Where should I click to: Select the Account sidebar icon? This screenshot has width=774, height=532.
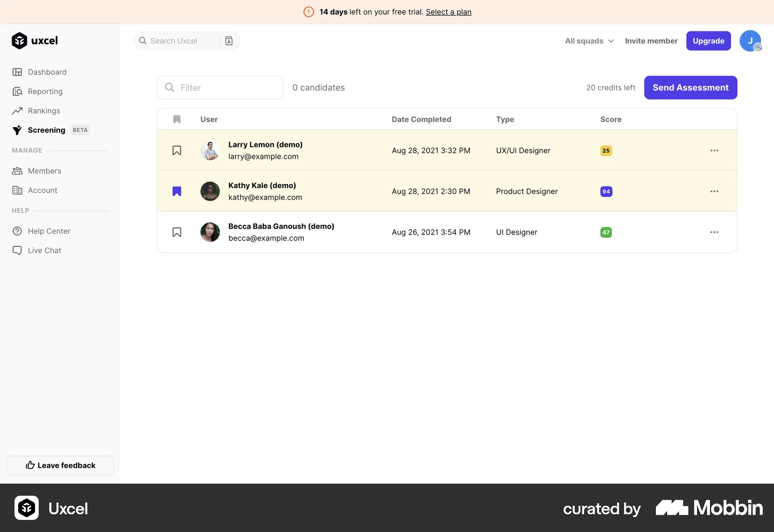tap(18, 190)
